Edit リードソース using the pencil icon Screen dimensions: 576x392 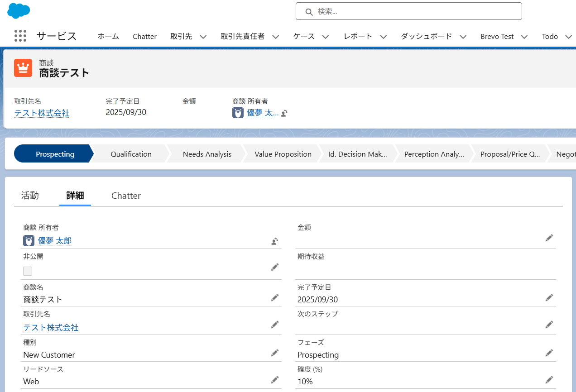(274, 379)
